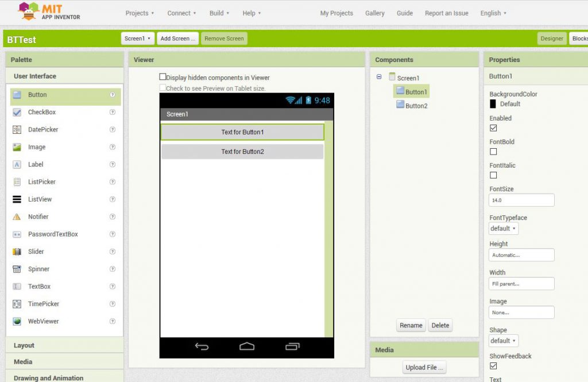
Task: Open the Connect menu
Action: click(x=182, y=13)
